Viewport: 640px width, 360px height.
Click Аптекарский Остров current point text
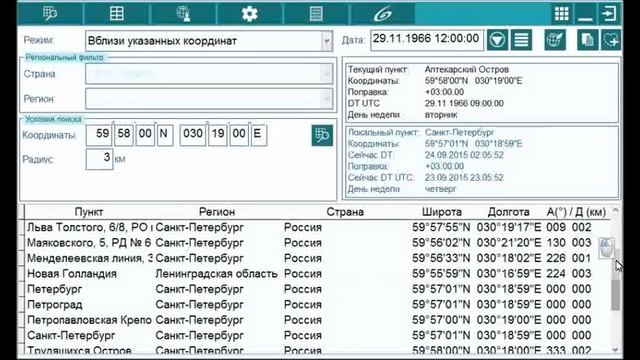click(467, 69)
